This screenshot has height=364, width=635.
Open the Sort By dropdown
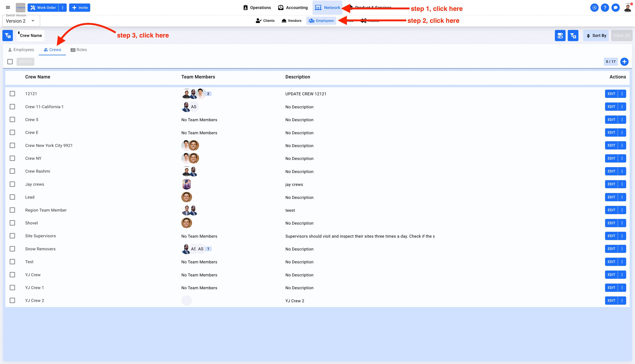(596, 35)
